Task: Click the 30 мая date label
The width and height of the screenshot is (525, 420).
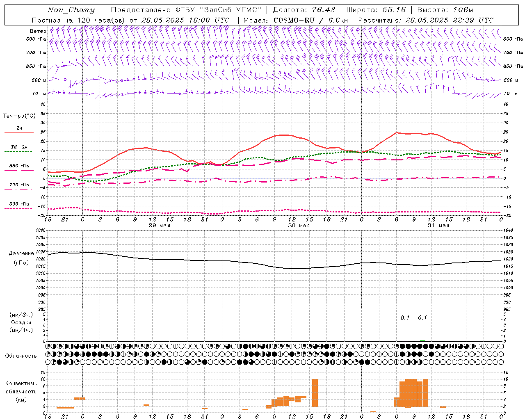Action: (299, 226)
